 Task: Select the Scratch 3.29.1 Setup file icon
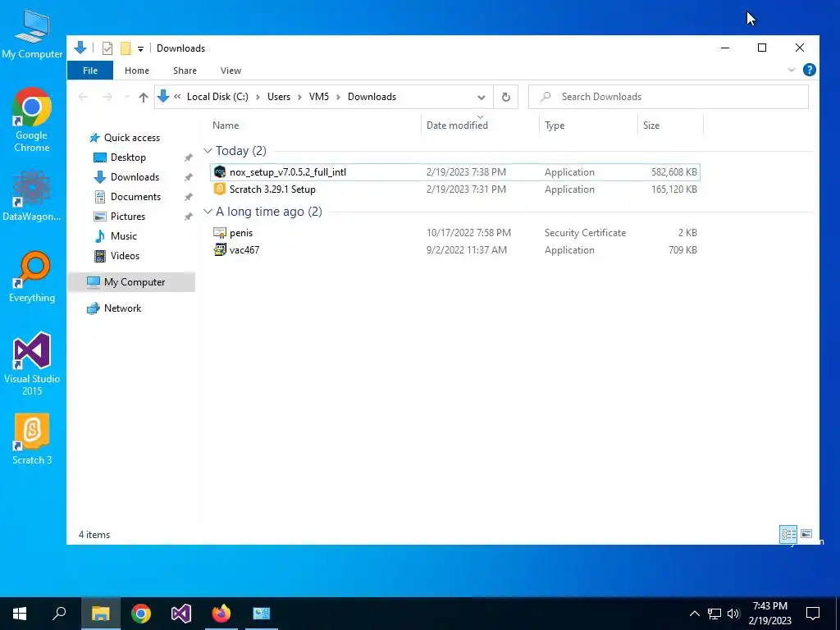point(220,189)
